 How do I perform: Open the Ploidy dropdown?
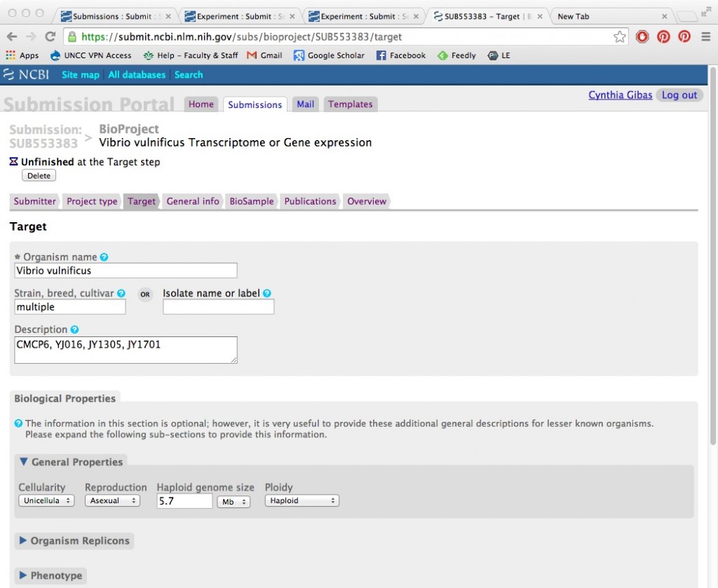pos(302,501)
